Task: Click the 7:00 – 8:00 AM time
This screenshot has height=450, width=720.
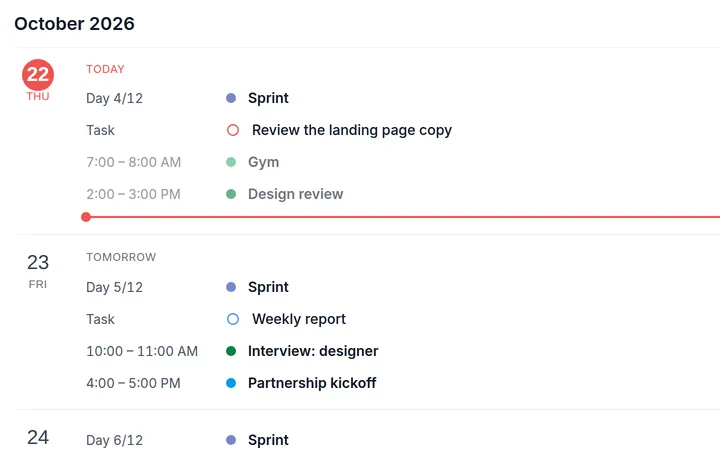Action: click(134, 163)
